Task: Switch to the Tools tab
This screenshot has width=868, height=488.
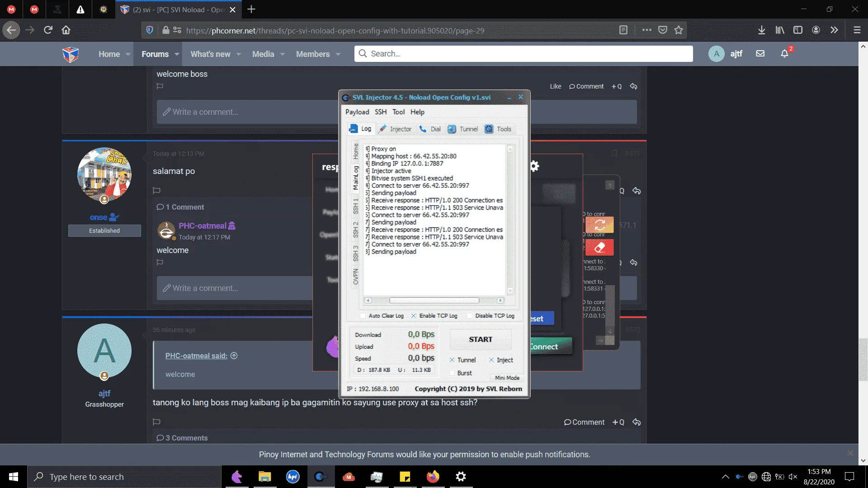Action: pos(498,129)
